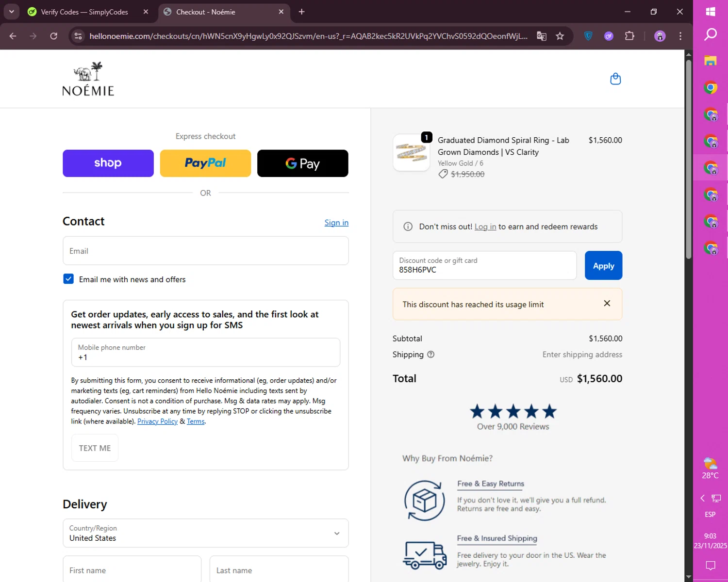Screen dimensions: 728x582
Task: Click the diamond ring product thumbnail
Action: pos(411,153)
